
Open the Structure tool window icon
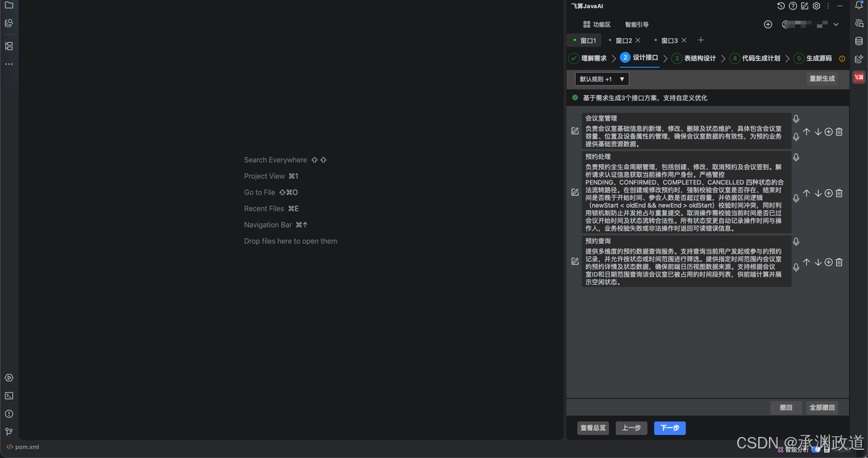[x=9, y=46]
